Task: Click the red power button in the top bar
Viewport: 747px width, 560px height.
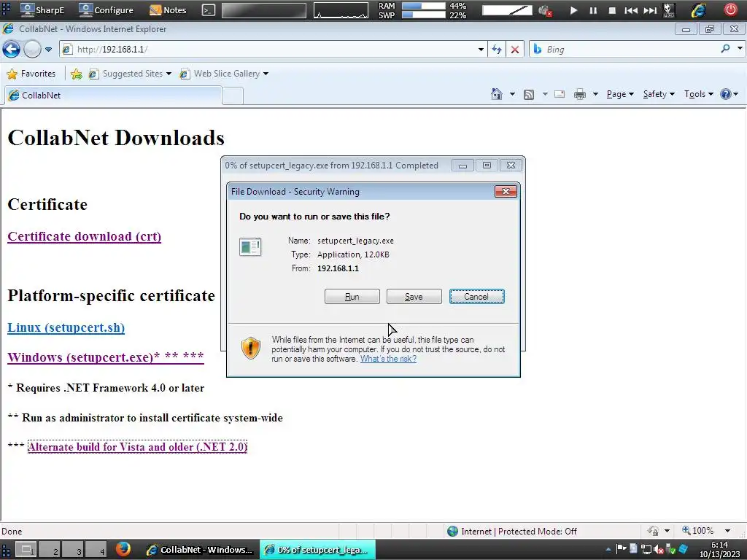Action: pos(730,9)
